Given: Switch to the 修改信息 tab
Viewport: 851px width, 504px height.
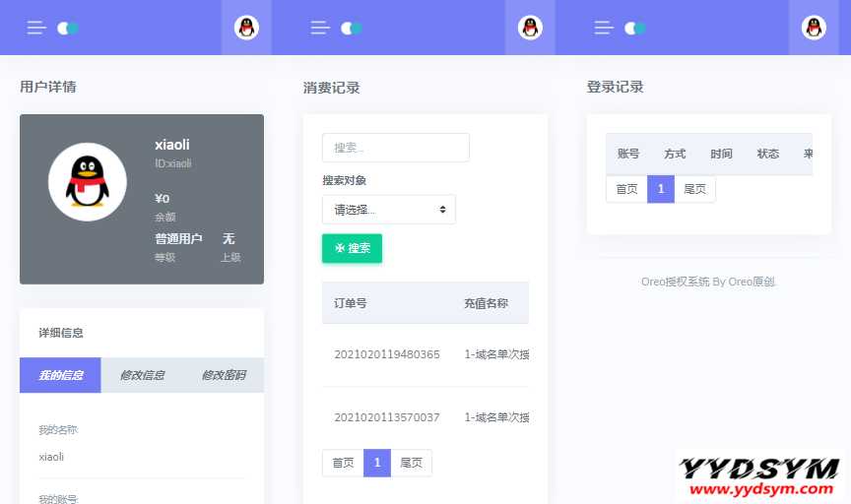Looking at the screenshot, I should pyautogui.click(x=142, y=375).
